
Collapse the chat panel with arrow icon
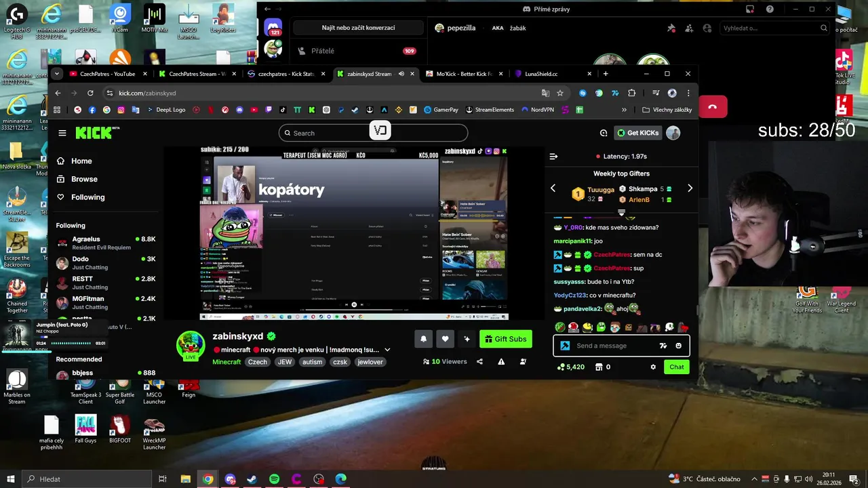click(x=553, y=157)
